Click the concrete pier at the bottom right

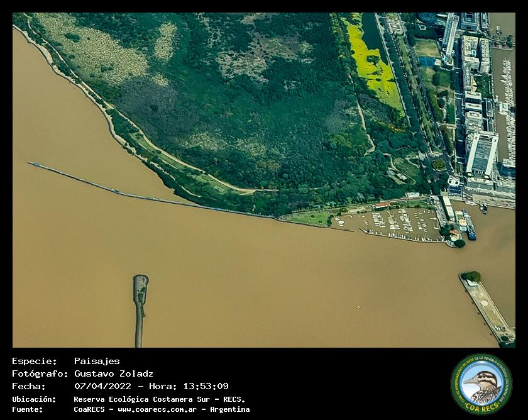point(487,309)
